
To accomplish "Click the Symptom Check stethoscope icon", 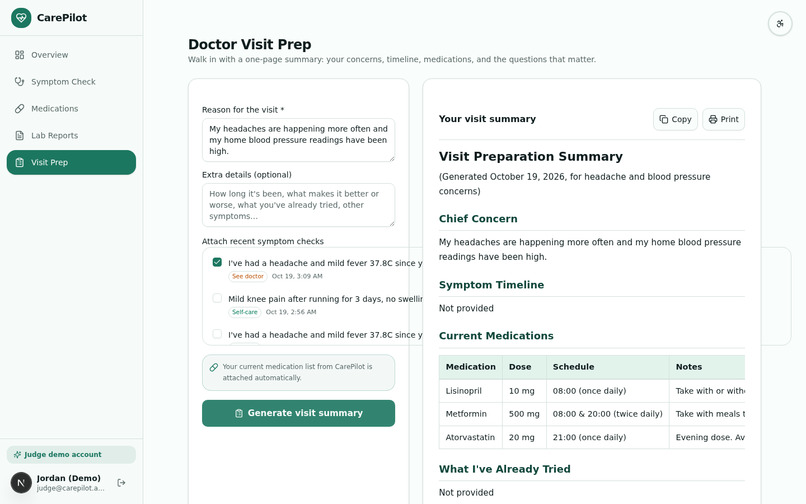I will [x=20, y=82].
